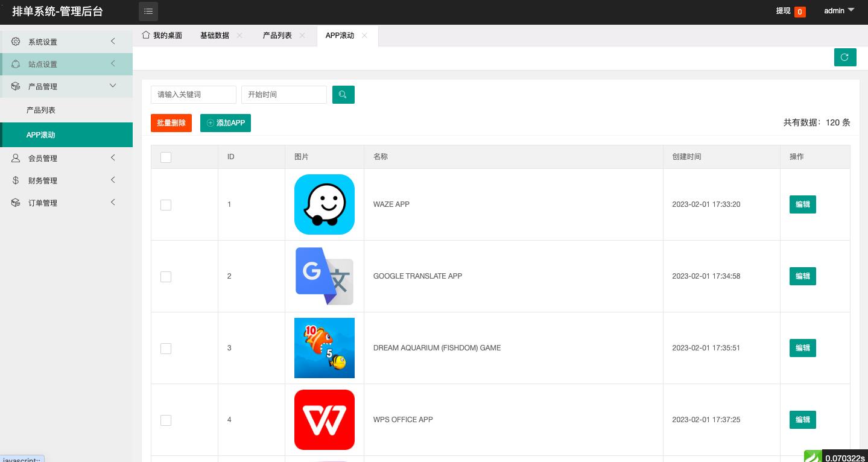Click the system settings gear icon

point(16,42)
